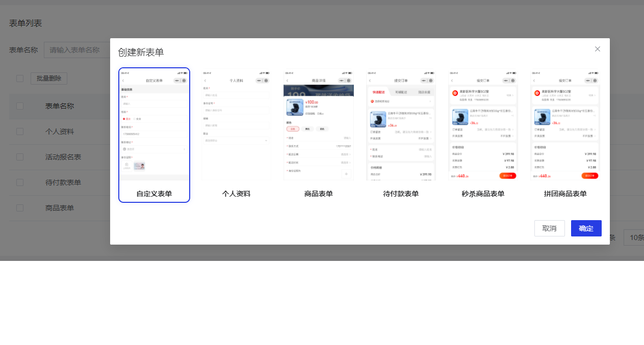
Task: Click the 取消 button
Action: click(549, 228)
